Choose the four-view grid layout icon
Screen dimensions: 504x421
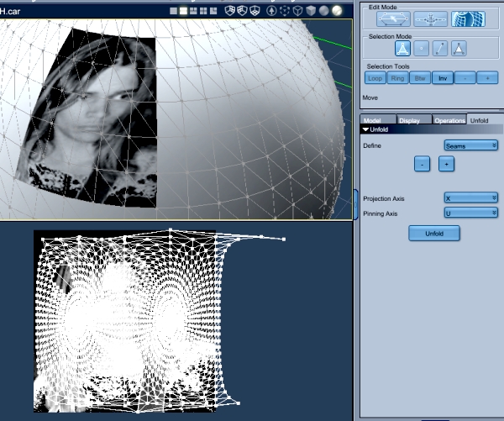coord(203,11)
